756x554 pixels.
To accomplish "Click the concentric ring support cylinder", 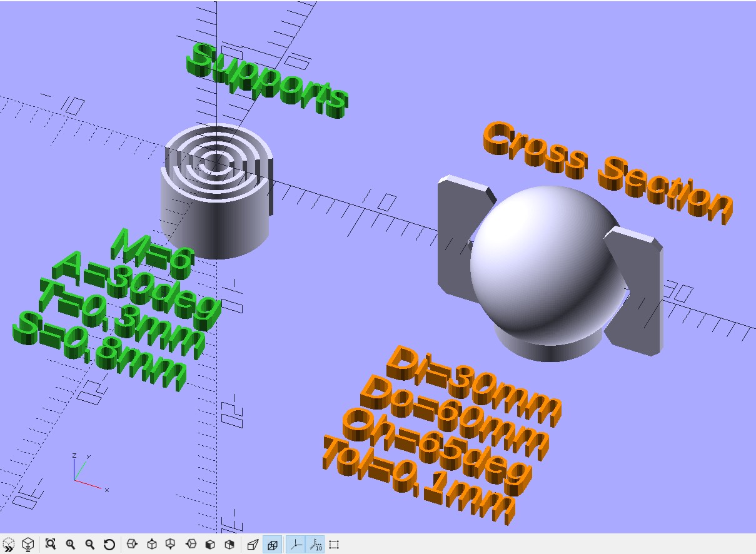I will coord(216,191).
